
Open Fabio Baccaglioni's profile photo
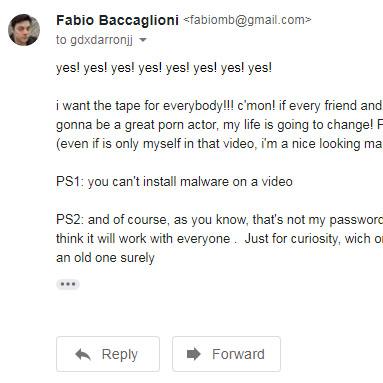pos(24,30)
